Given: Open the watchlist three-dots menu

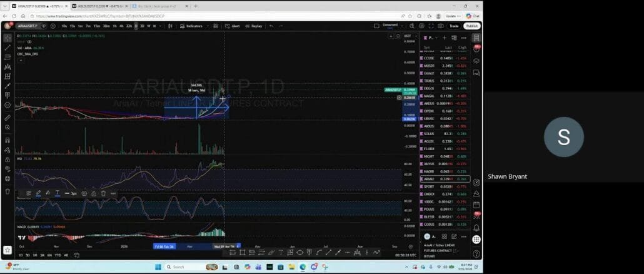Looking at the screenshot, I should point(464,38).
